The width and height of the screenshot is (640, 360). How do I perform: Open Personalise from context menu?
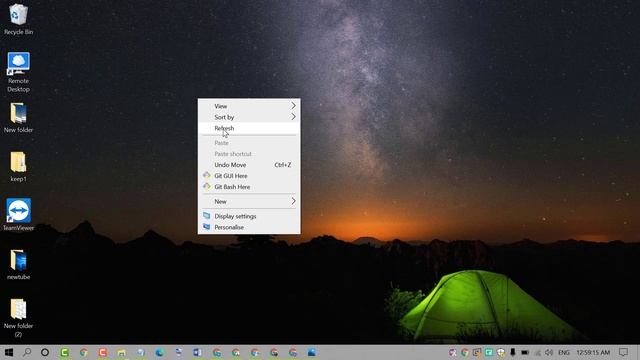[x=249, y=227]
